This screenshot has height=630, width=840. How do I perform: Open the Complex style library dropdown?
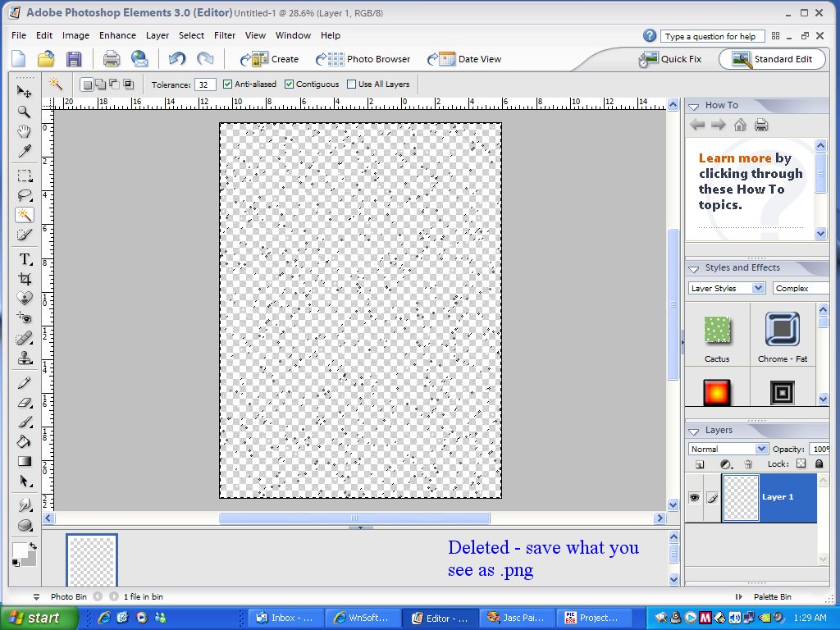point(801,288)
